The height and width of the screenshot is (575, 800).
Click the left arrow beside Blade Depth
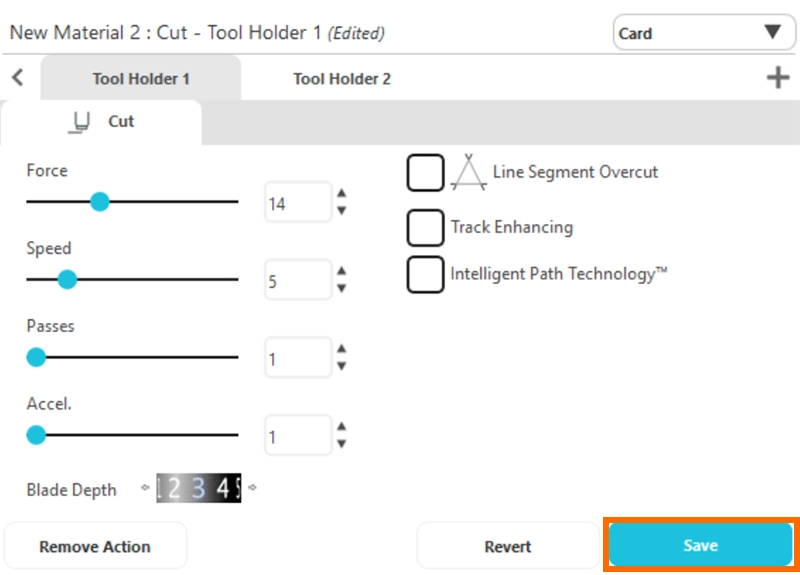(x=145, y=488)
